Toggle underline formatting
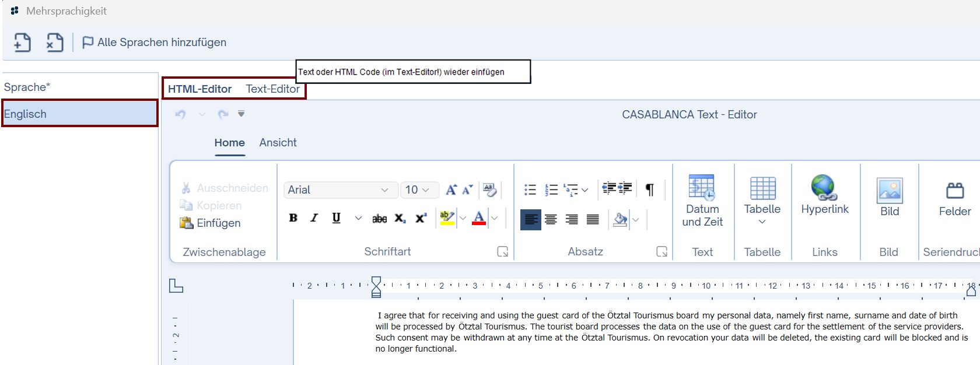The width and height of the screenshot is (980, 365). pos(337,218)
